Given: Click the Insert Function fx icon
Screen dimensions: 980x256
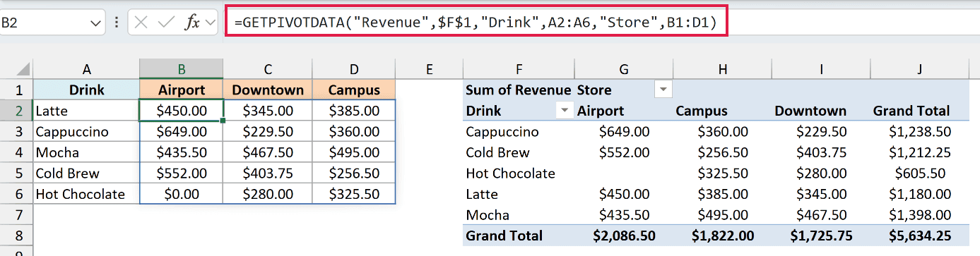Looking at the screenshot, I should [192, 23].
